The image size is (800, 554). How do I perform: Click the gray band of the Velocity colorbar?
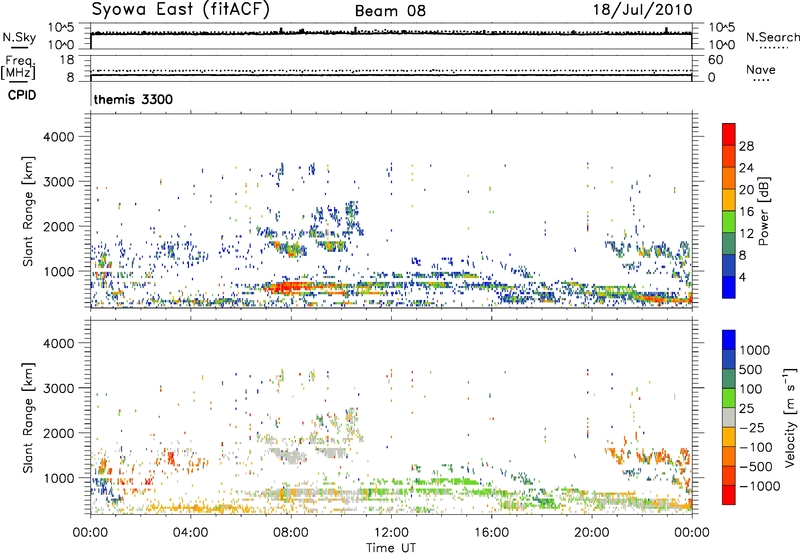pos(729,418)
